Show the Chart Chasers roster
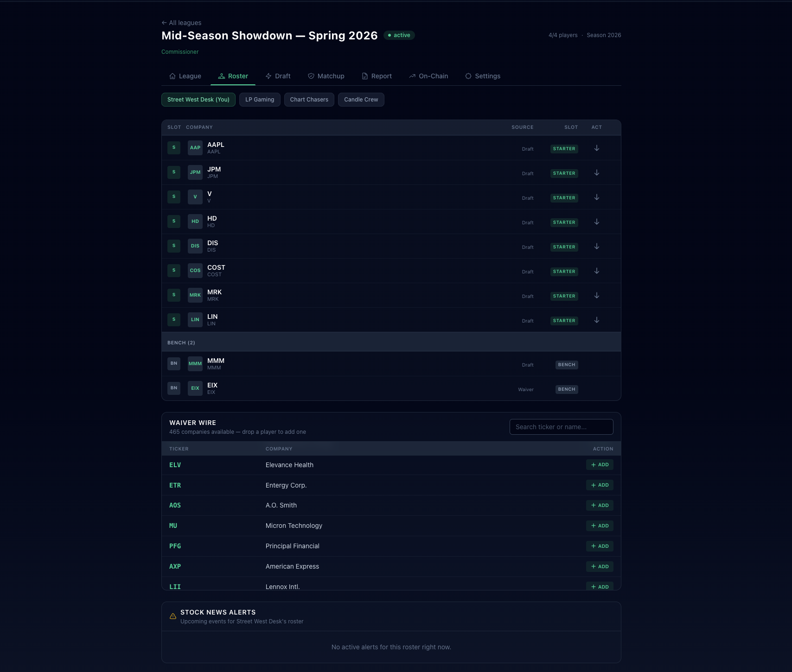The height and width of the screenshot is (672, 792). pyautogui.click(x=309, y=100)
